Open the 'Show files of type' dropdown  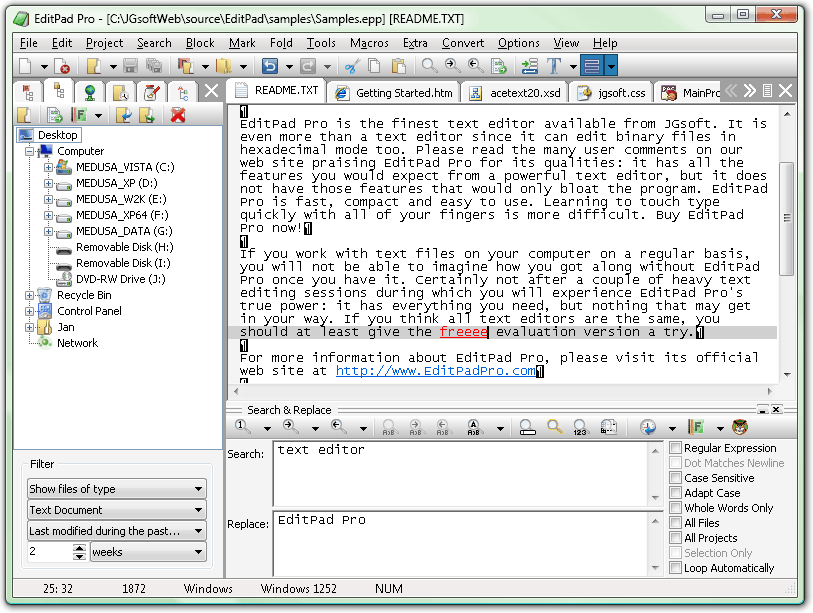click(x=117, y=489)
